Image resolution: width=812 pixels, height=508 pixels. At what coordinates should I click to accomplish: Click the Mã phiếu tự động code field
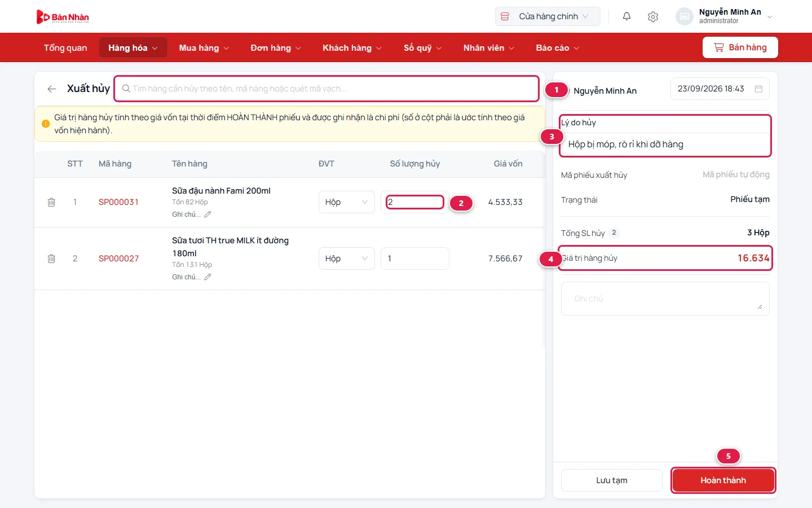[x=736, y=175]
